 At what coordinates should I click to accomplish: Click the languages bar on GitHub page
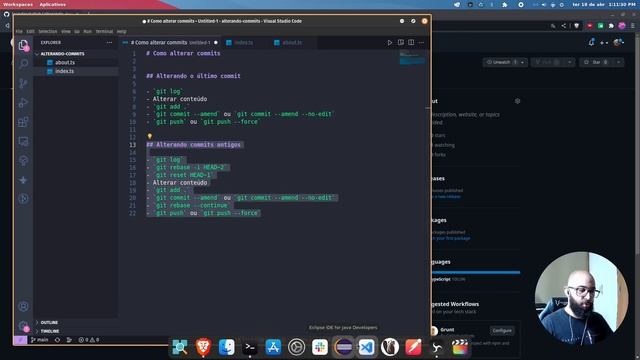coord(476,272)
